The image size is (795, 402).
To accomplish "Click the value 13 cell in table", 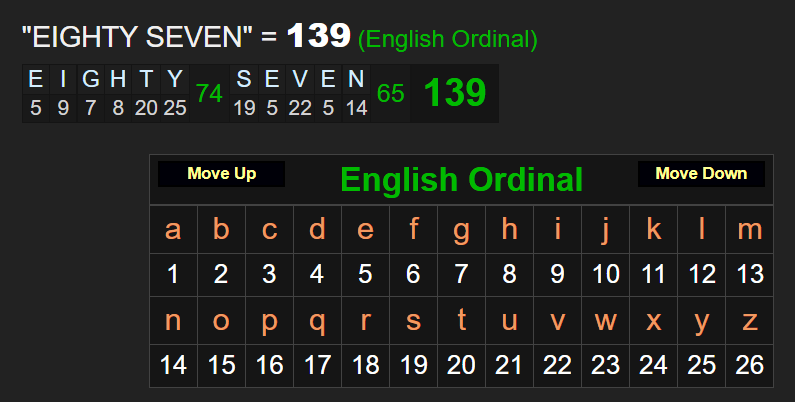I will pos(749,274).
